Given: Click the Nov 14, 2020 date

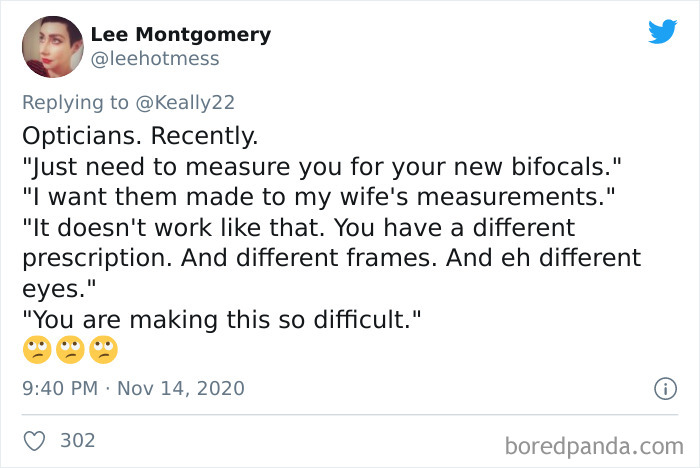Looking at the screenshot, I should coord(179,387).
